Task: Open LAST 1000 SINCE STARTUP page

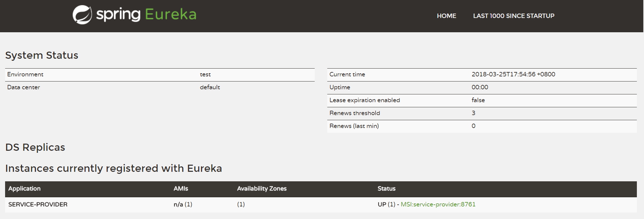Action: point(514,16)
